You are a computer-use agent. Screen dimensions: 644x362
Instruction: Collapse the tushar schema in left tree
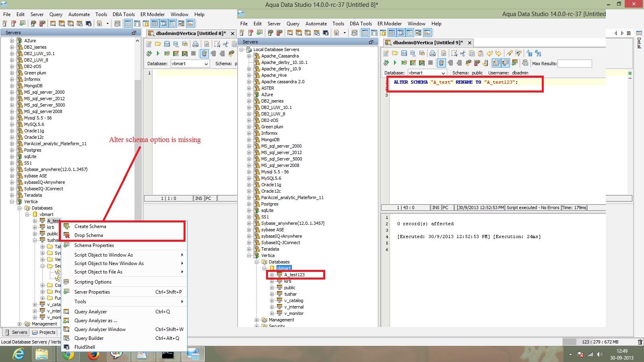click(35, 240)
